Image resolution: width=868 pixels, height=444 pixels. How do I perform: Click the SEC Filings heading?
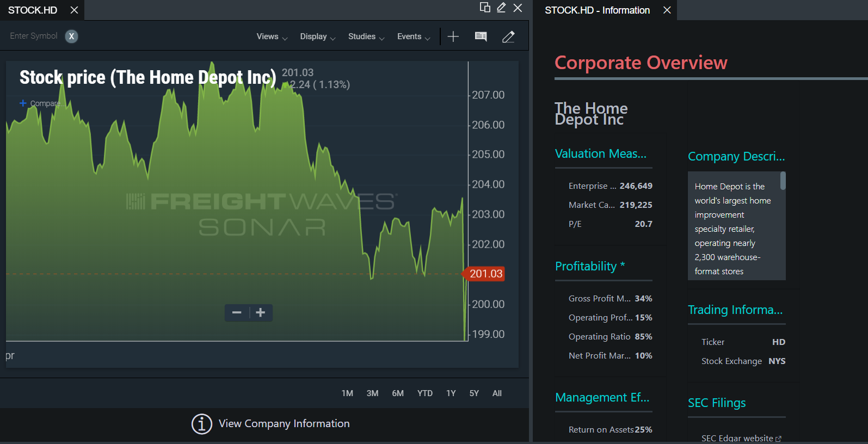point(717,403)
